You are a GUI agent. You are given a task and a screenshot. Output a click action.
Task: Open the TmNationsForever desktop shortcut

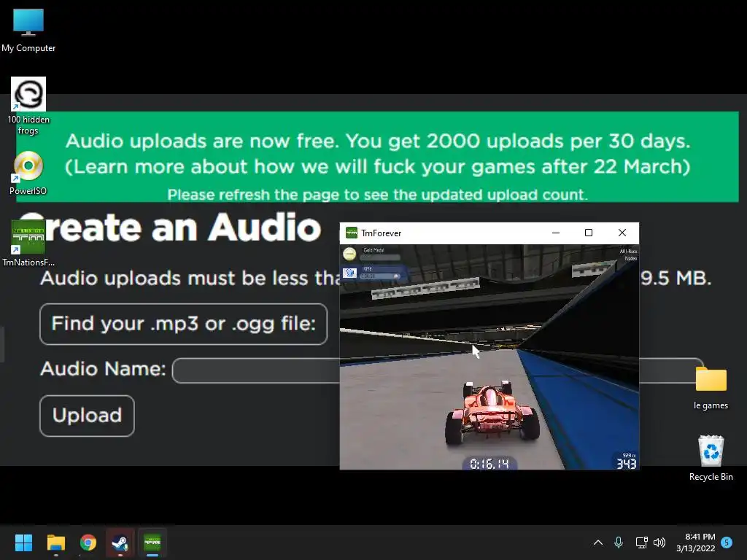click(28, 244)
